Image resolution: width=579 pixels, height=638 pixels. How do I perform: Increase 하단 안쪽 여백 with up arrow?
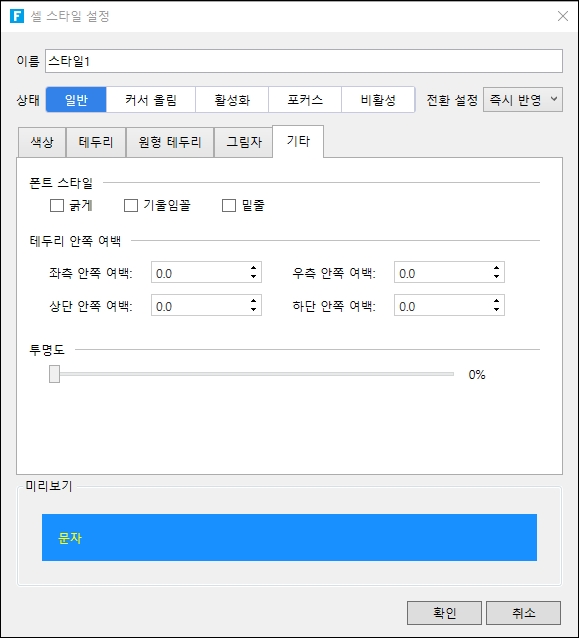[496, 301]
